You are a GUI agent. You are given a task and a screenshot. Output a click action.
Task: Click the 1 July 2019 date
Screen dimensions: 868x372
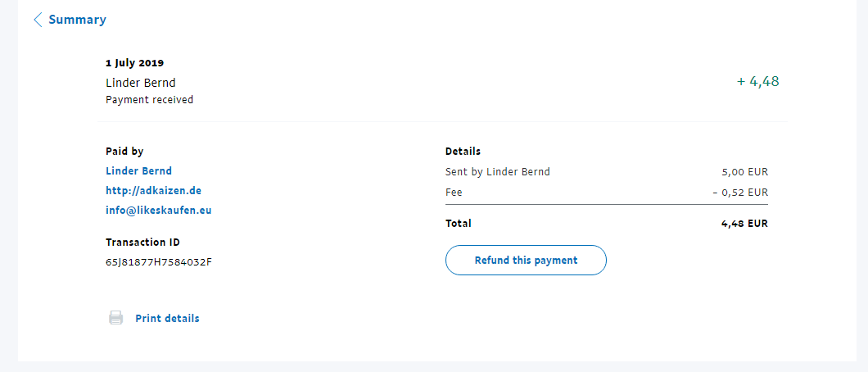coord(134,63)
